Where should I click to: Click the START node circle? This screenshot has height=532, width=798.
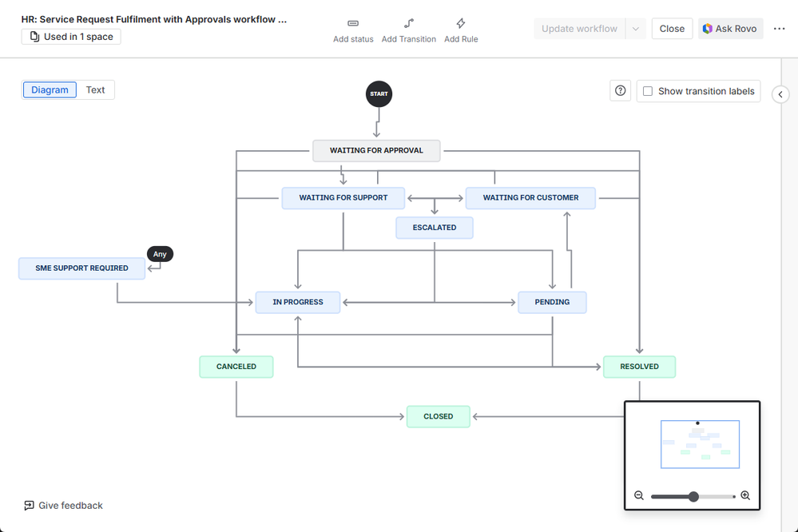click(x=379, y=94)
